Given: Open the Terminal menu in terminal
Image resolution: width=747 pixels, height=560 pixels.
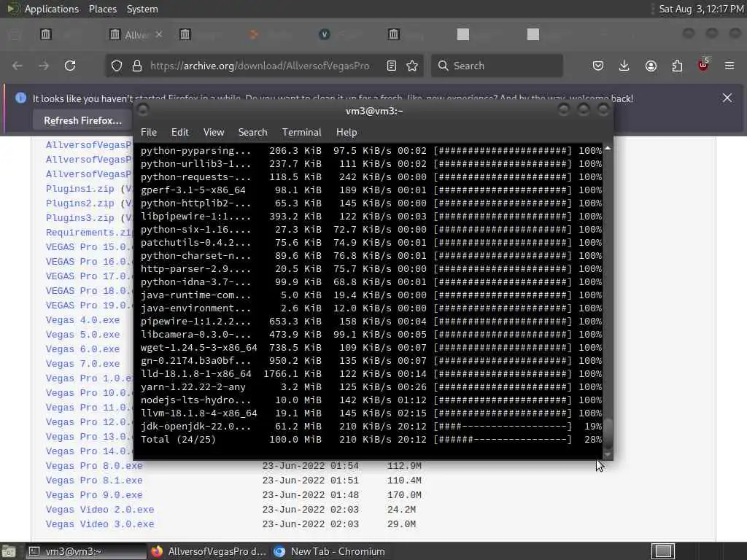Looking at the screenshot, I should [301, 133].
